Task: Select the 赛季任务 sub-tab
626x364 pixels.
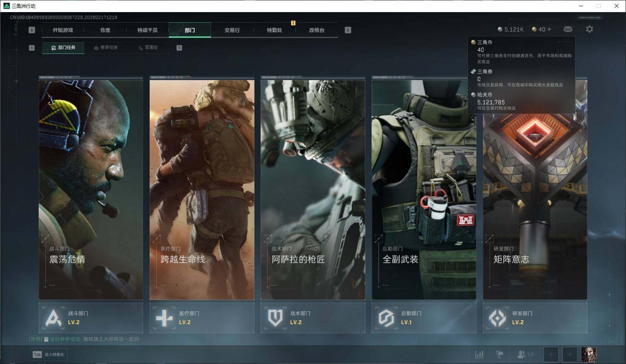Action: 106,48
